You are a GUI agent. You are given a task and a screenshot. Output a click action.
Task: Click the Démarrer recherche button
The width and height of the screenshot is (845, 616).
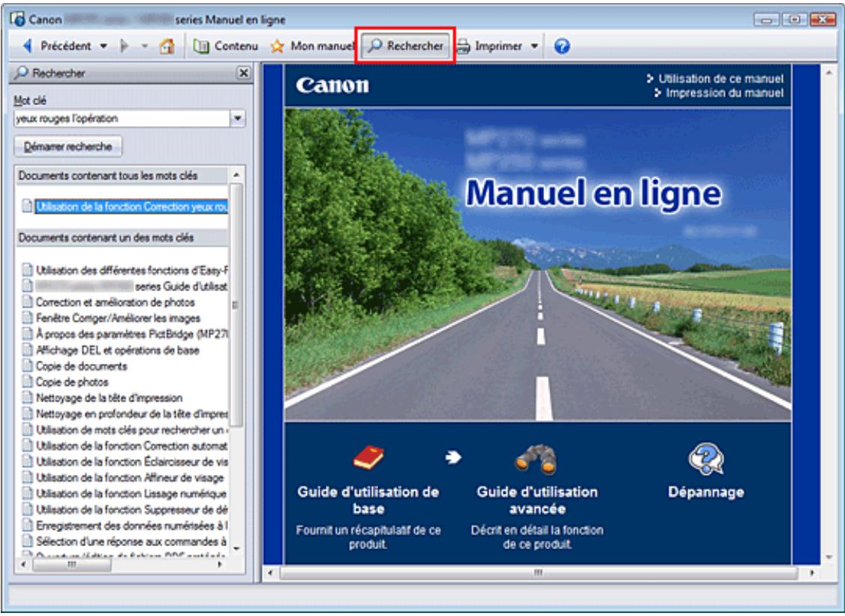coord(68,146)
